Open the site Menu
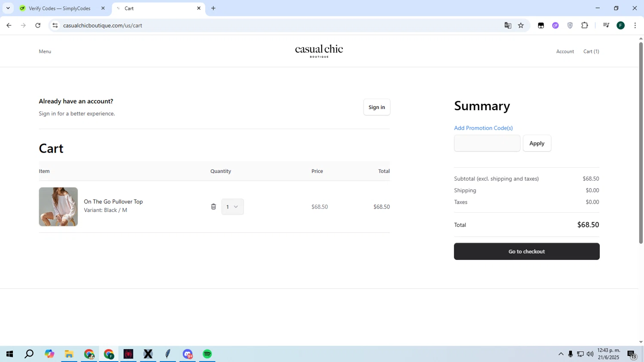This screenshot has width=644, height=362. click(45, 51)
